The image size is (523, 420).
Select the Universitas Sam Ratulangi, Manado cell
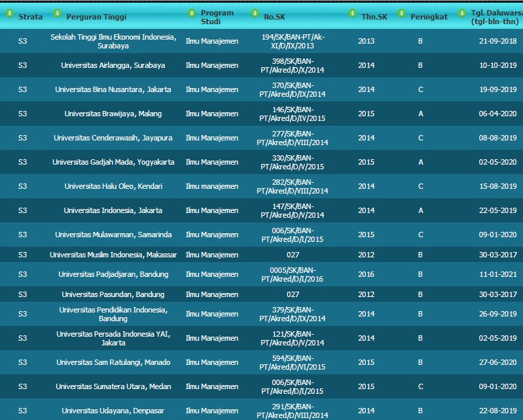(x=114, y=362)
